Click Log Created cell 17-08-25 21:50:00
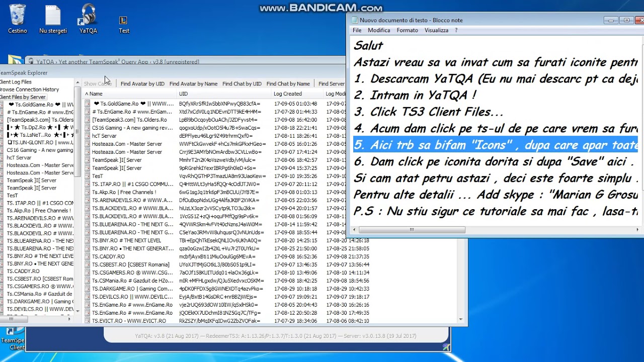The width and height of the screenshot is (644, 362). click(x=296, y=248)
